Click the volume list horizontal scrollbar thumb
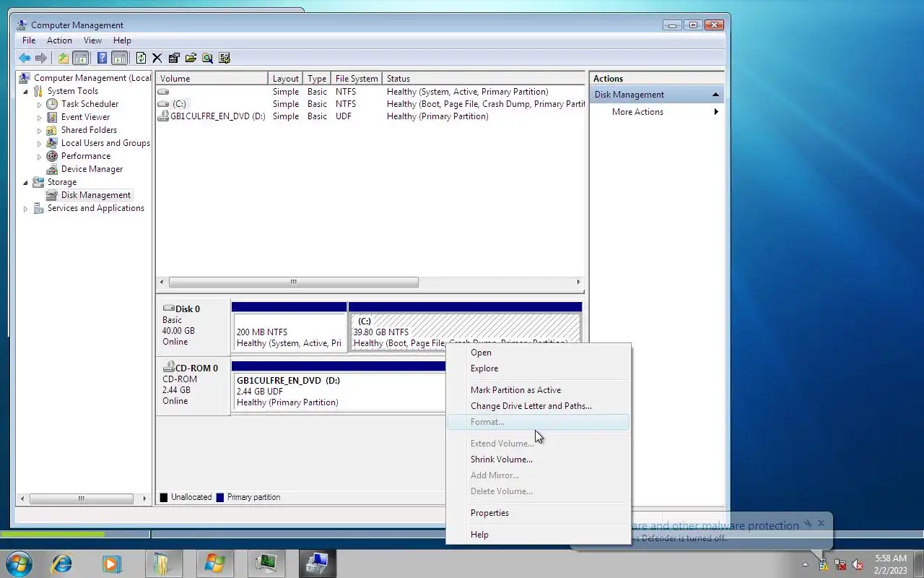This screenshot has width=924, height=578. click(293, 282)
